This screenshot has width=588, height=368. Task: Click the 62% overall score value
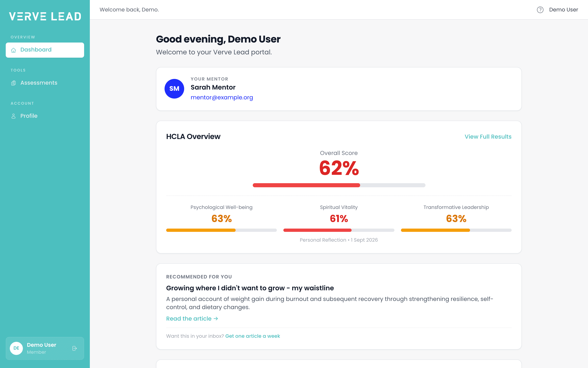click(339, 168)
